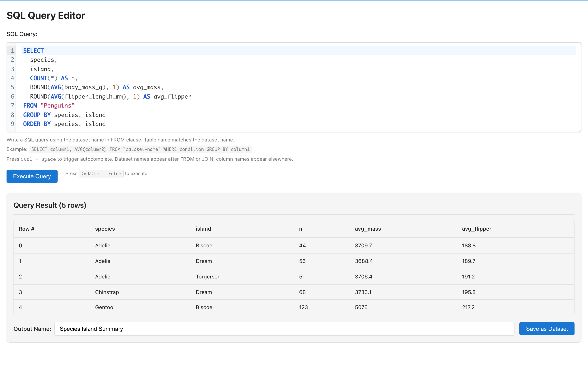
Task: Click the 3688.4 avg_mass cell
Action: coord(364,261)
